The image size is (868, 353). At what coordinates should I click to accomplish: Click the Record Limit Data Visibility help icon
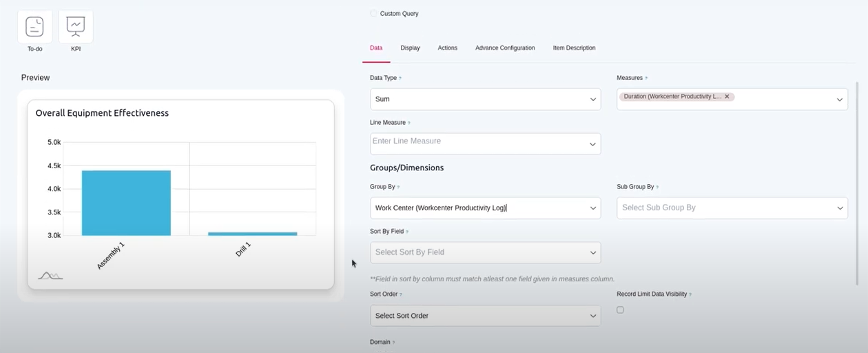[690, 294]
